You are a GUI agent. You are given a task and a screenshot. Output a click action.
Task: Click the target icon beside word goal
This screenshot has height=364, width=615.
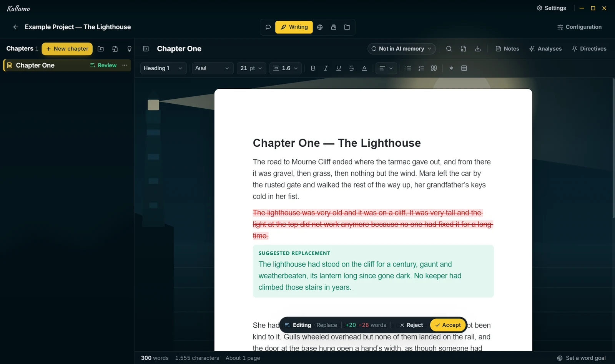560,358
